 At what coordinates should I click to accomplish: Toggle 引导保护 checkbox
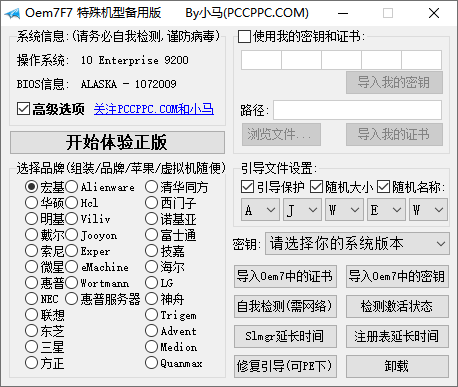[x=247, y=187]
